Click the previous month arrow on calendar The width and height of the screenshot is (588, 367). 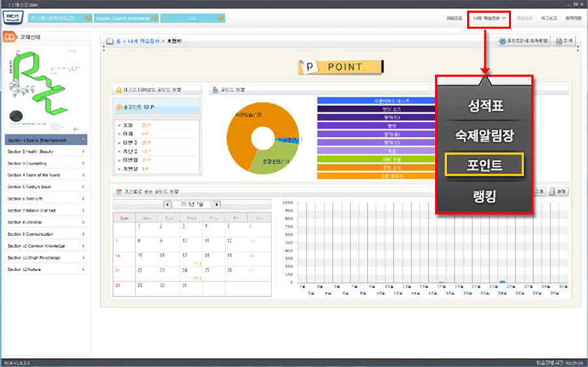point(168,204)
